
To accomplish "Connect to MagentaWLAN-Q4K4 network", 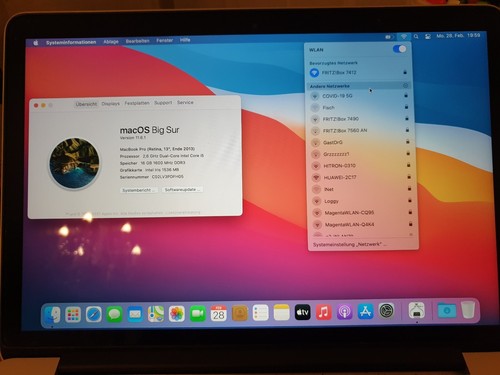I will [x=364, y=225].
